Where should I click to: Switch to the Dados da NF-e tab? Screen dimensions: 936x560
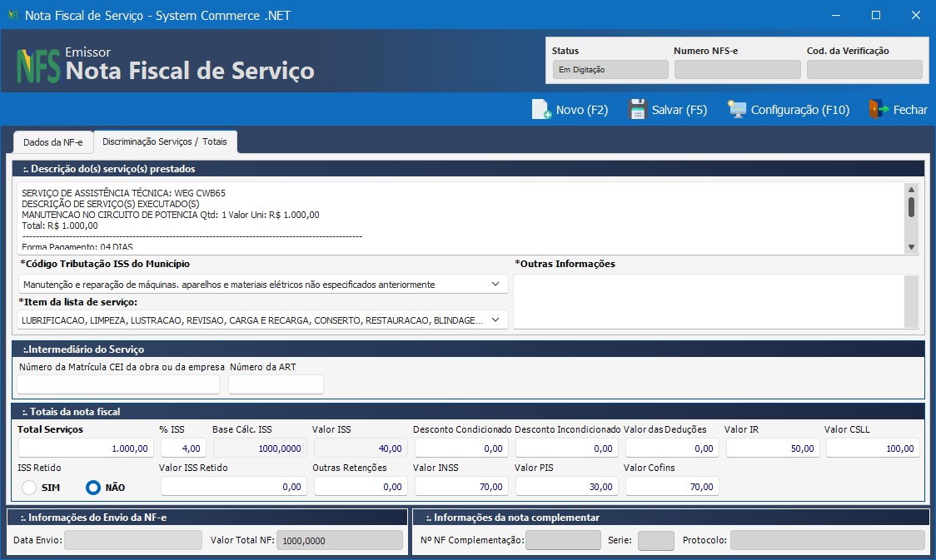(x=52, y=141)
